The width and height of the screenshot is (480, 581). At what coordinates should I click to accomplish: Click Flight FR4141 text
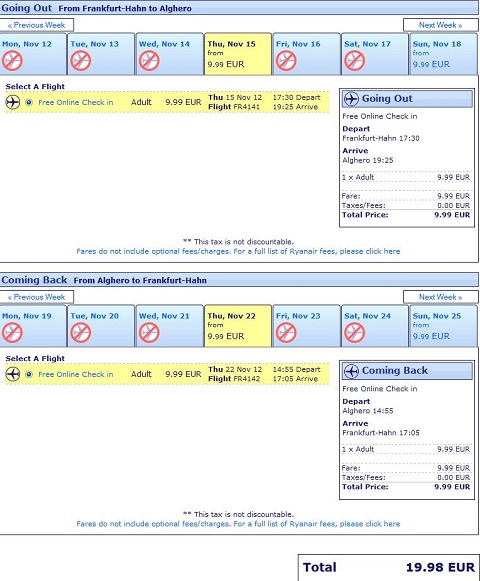234,107
